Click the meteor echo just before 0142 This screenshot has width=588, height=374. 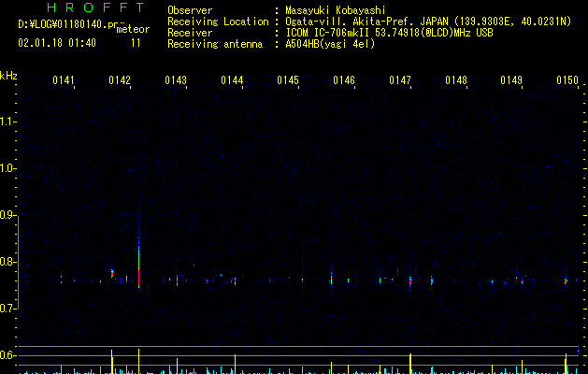[112, 273]
